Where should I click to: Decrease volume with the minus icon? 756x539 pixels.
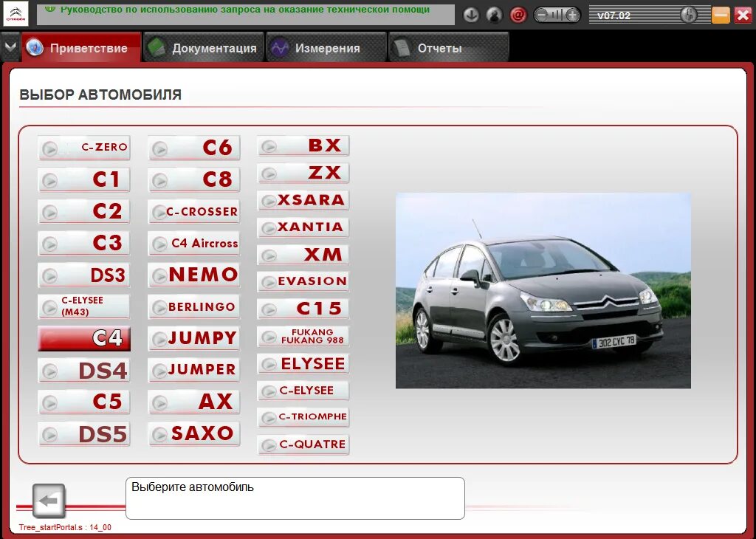(541, 16)
